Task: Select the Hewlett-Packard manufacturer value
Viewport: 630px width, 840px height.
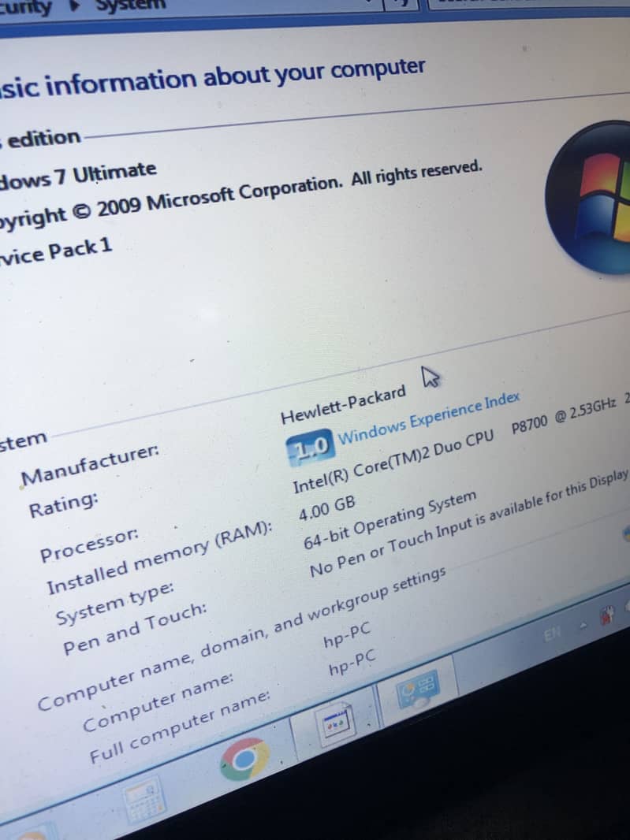Action: [343, 404]
